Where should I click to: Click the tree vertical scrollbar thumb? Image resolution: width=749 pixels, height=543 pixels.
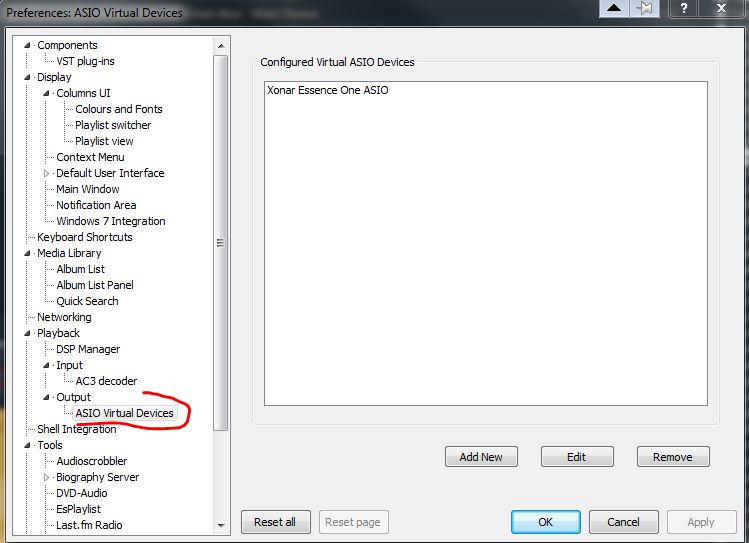click(x=221, y=243)
